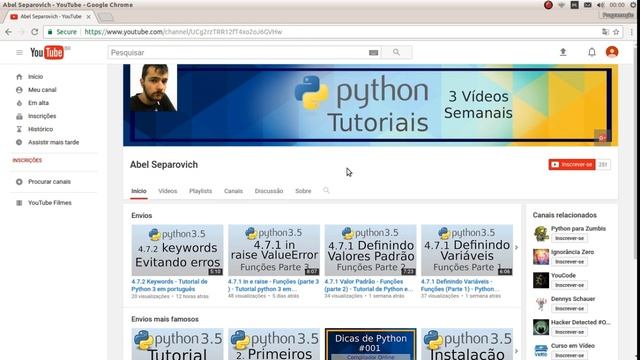Image resolution: width=640 pixels, height=360 pixels.
Task: Open the system gear menu in top bar
Action: point(634,5)
